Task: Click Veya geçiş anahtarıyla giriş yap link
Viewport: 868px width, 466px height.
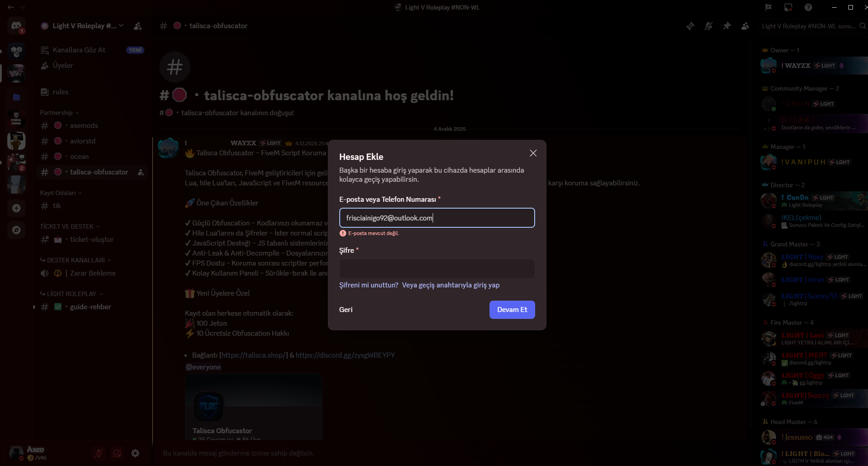Action: [x=451, y=285]
